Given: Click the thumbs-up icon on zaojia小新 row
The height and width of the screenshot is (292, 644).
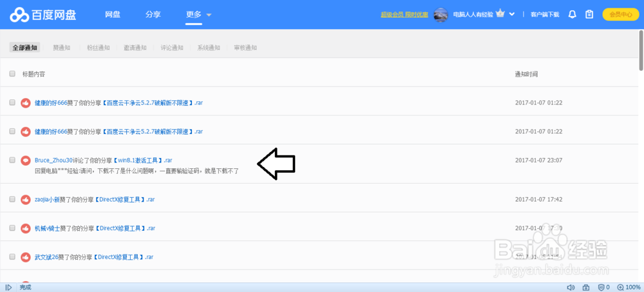Looking at the screenshot, I should (x=26, y=199).
